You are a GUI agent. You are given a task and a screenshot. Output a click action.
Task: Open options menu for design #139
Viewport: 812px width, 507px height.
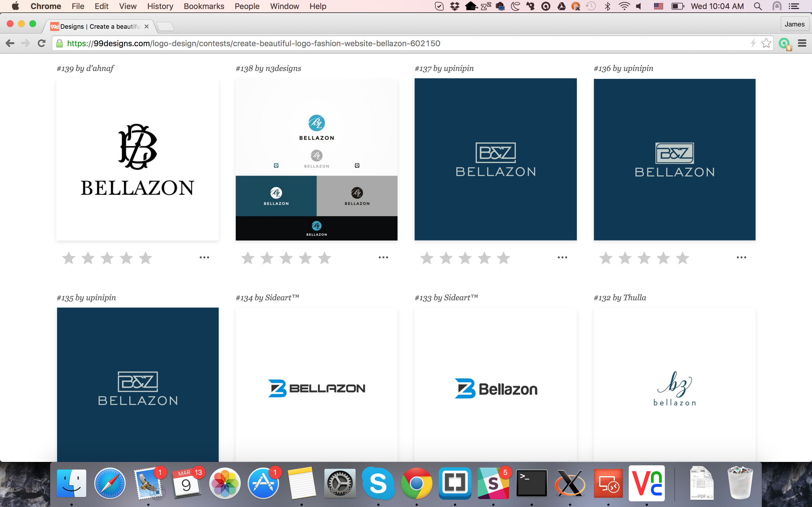[204, 257]
